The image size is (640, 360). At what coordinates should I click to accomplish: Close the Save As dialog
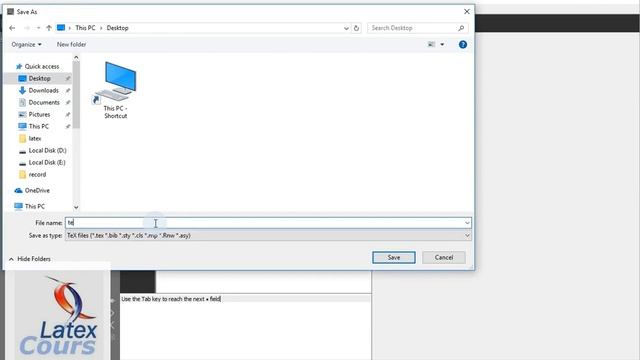pos(467,11)
